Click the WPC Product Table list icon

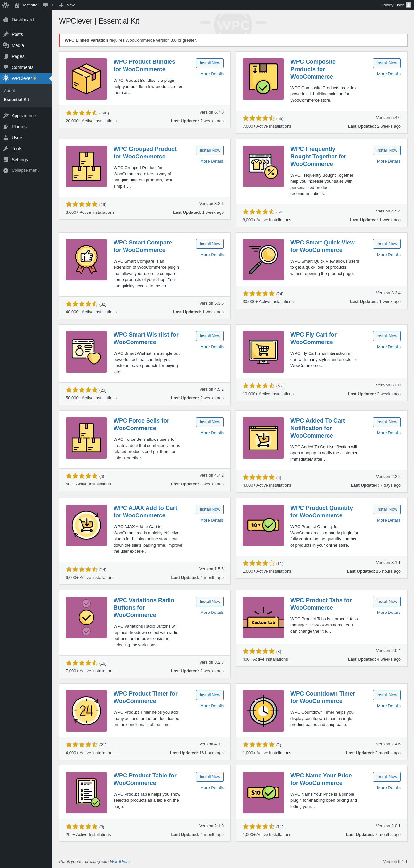[86, 793]
